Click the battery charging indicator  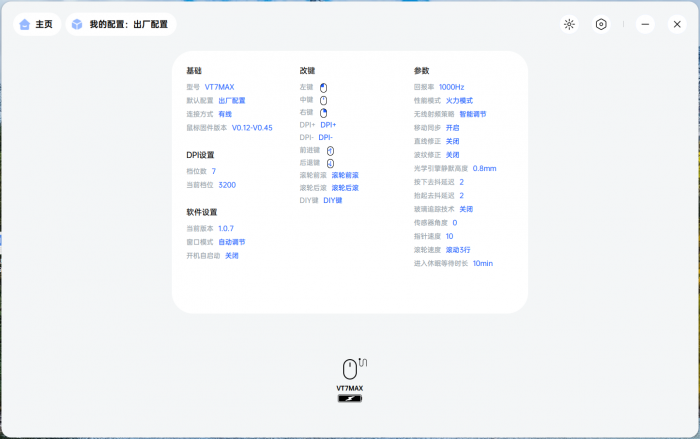tap(350, 398)
